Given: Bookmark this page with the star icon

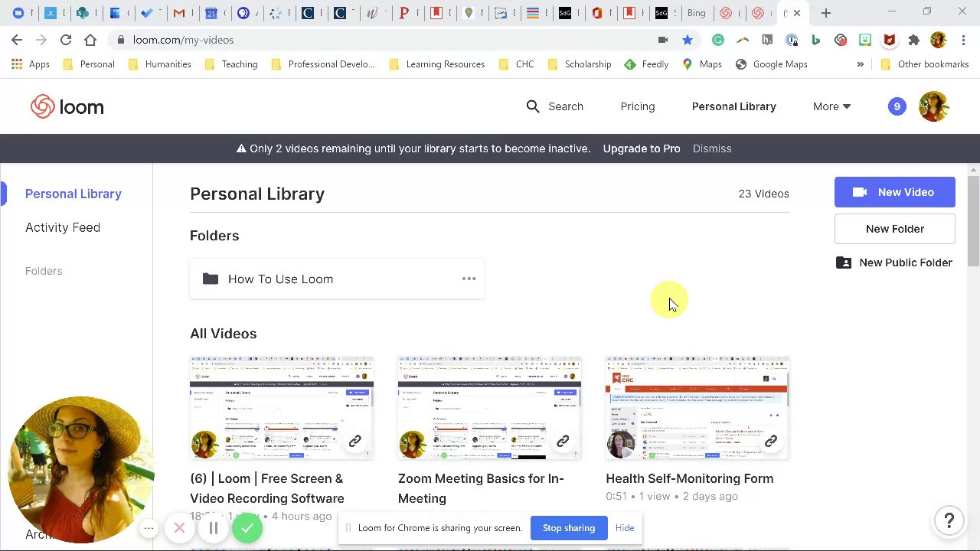Looking at the screenshot, I should 688,40.
